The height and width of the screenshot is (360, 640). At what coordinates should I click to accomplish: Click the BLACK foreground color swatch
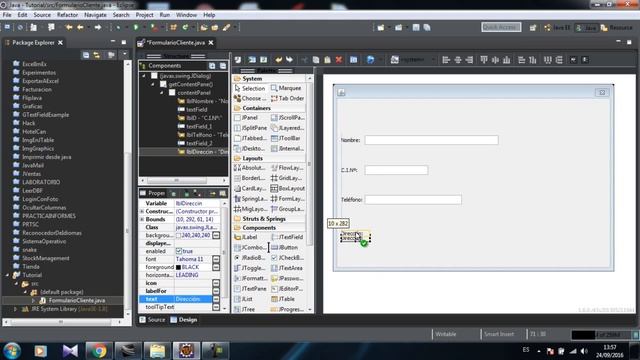tap(178, 267)
